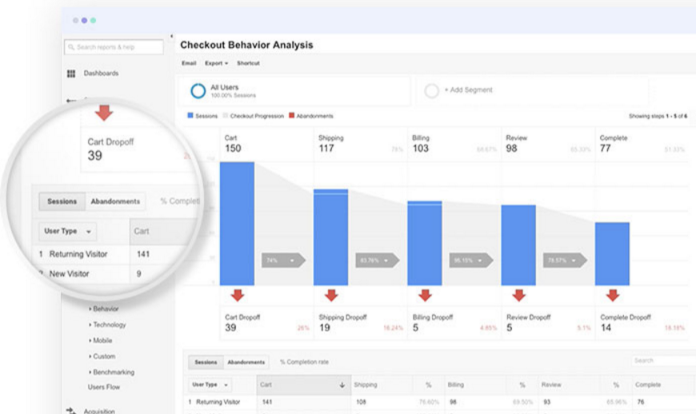
Task: Click the Review 98 funnel step header
Action: click(548, 144)
